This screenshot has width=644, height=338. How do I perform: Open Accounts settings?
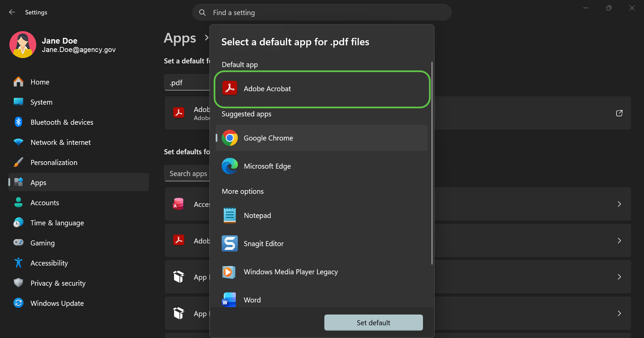pos(79,203)
